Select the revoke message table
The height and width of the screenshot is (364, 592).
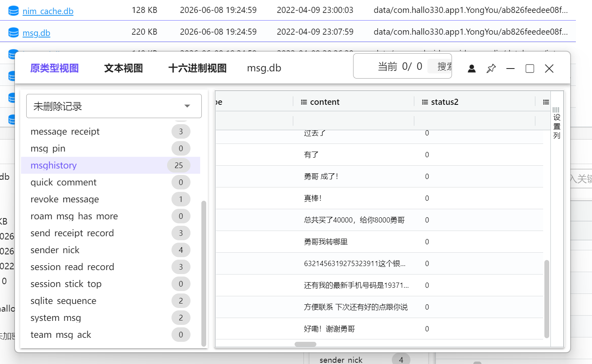[x=111, y=199]
